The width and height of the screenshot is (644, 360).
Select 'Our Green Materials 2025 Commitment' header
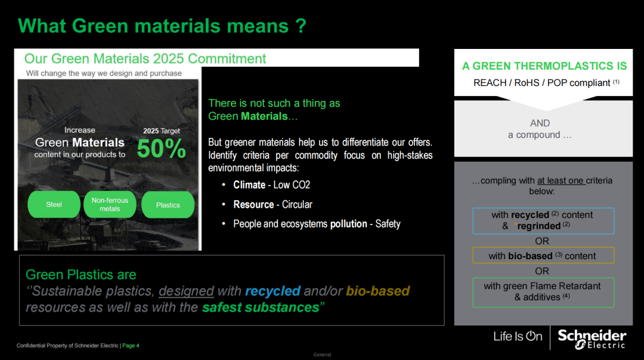pos(145,59)
